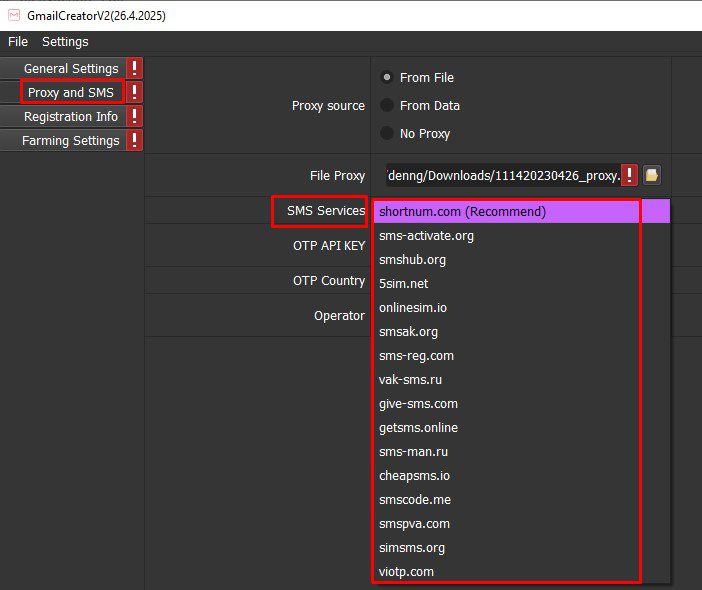Click the Proxy source label
This screenshot has height=590, width=702.
click(328, 106)
